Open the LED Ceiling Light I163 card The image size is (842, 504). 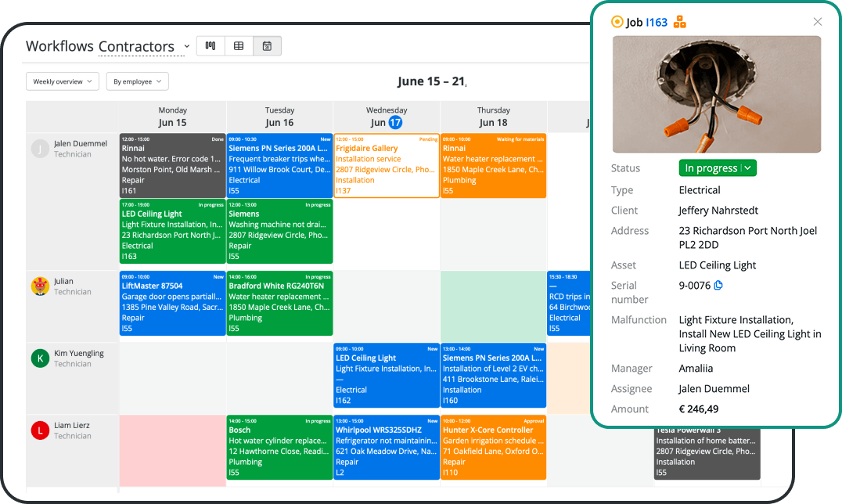(172, 231)
